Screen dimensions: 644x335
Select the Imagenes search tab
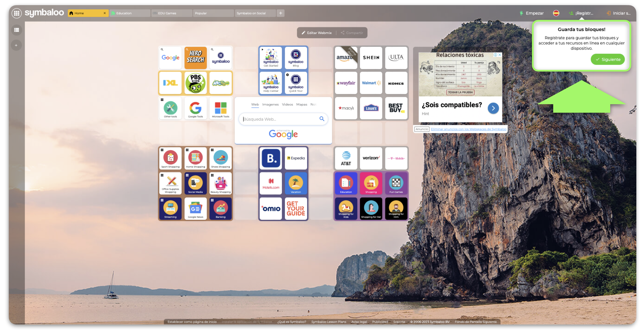(270, 104)
